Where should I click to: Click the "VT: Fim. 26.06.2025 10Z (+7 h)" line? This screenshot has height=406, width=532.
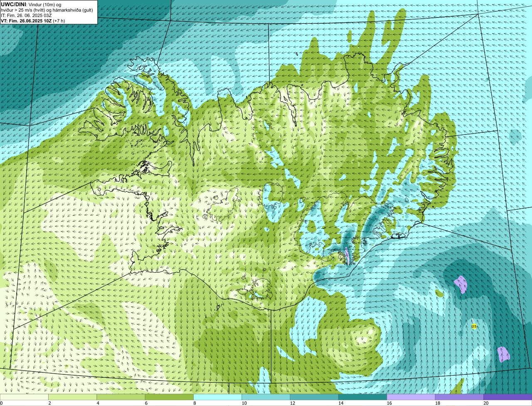pos(33,21)
